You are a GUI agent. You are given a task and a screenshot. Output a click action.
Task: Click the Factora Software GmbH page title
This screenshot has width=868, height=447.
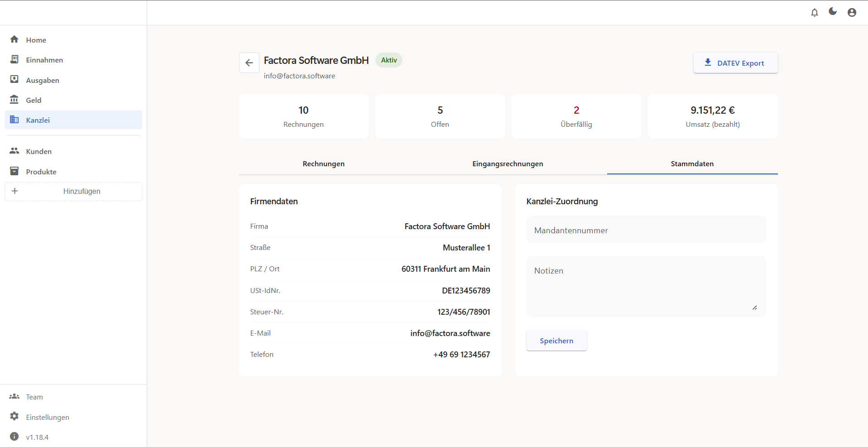coord(317,60)
